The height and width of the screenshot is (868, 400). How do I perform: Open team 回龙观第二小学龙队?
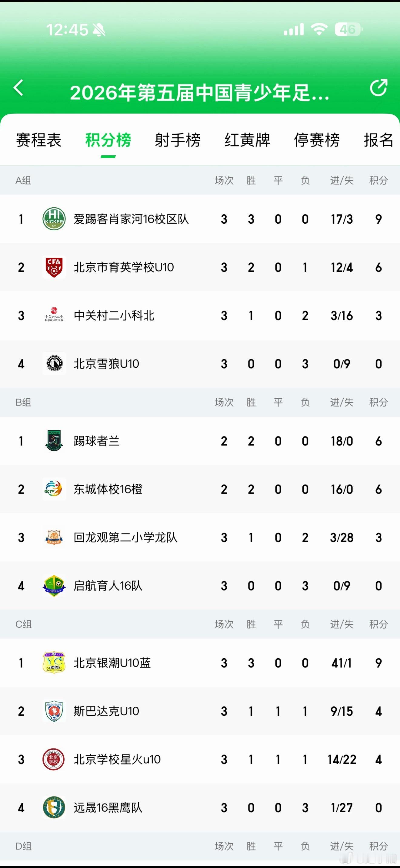[x=200, y=538]
